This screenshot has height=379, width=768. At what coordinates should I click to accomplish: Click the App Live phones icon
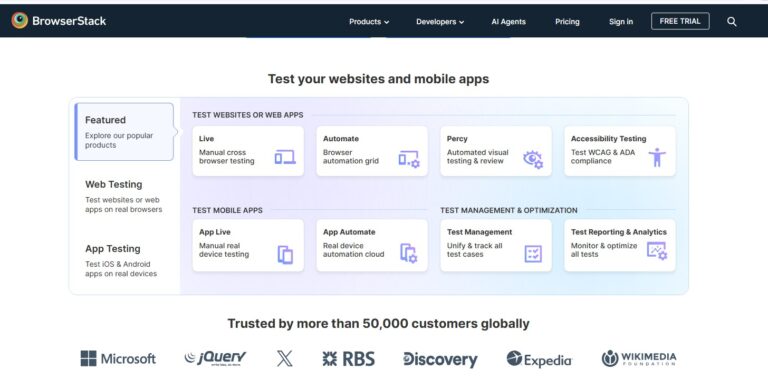coord(286,255)
